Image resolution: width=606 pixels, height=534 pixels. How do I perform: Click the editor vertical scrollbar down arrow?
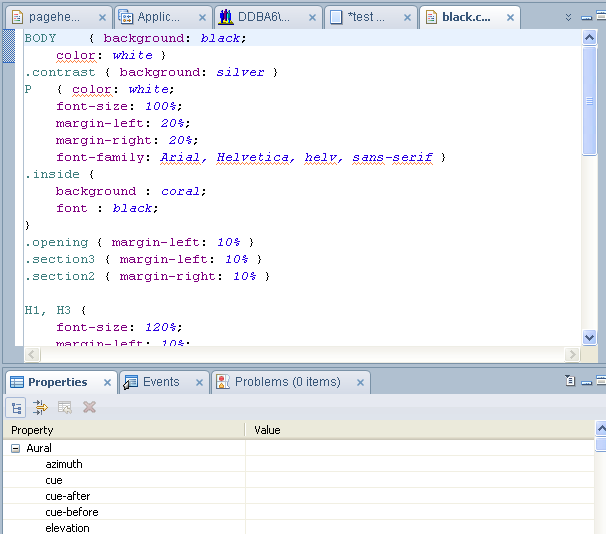point(590,338)
